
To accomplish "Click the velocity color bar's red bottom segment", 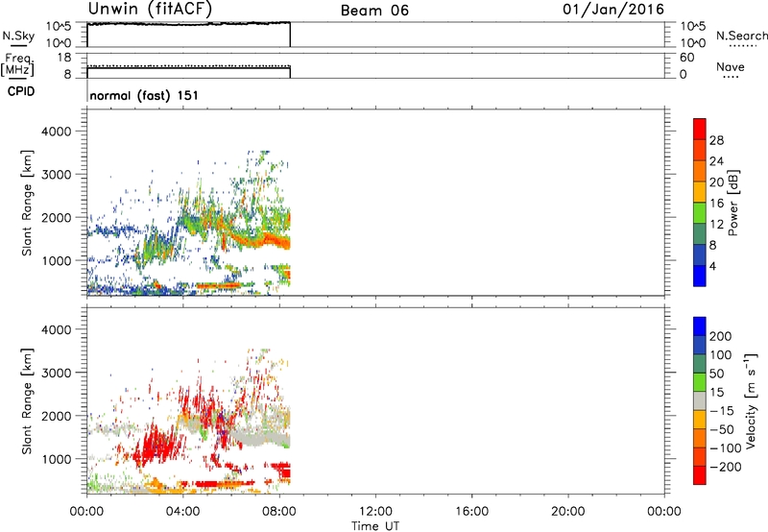I will [x=700, y=475].
